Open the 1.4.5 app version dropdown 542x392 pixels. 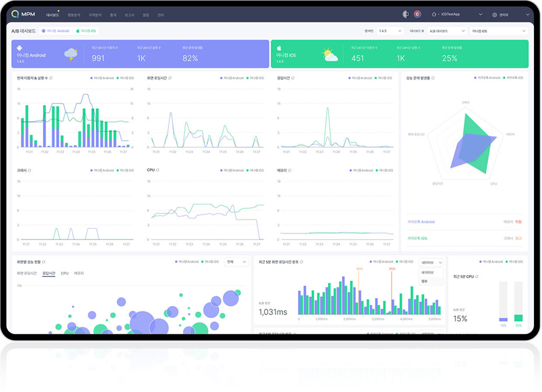[x=390, y=30]
